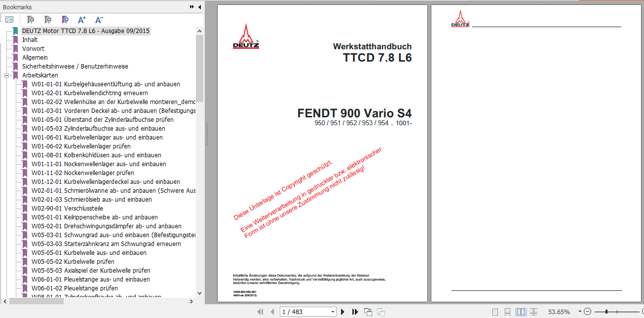The height and width of the screenshot is (318, 644).
Task: Expand the Bookmarks pane double-arrow button
Action: 192,7
